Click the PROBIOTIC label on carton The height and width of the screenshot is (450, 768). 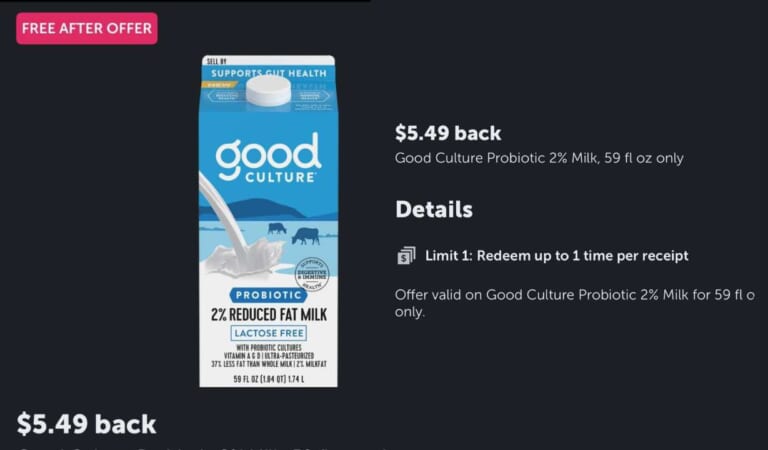[x=268, y=295]
